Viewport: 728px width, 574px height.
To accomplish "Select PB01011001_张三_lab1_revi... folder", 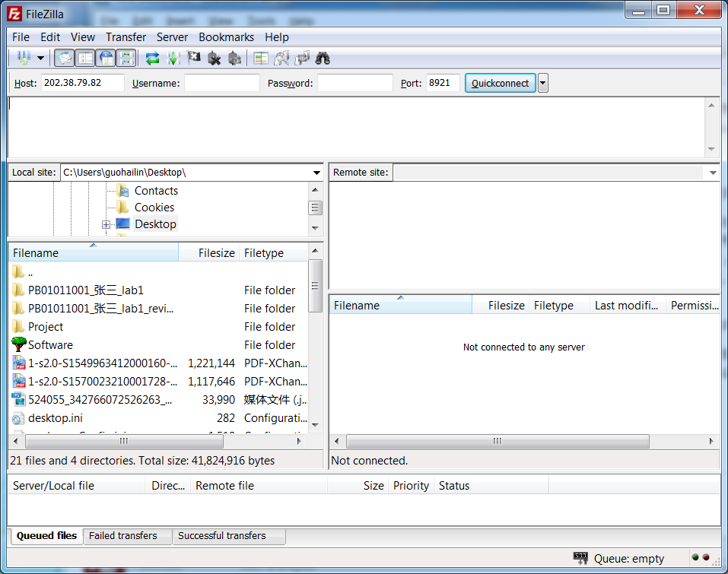I will coord(100,309).
